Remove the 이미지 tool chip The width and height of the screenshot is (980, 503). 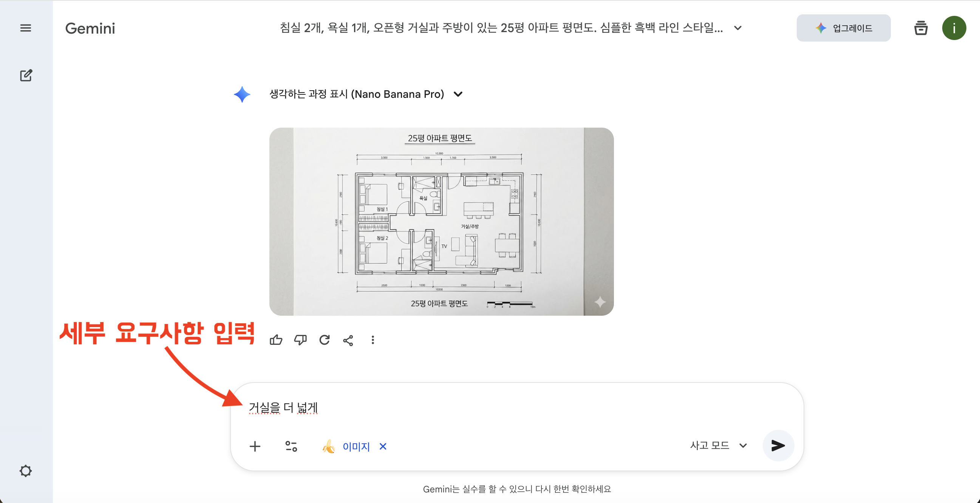383,446
